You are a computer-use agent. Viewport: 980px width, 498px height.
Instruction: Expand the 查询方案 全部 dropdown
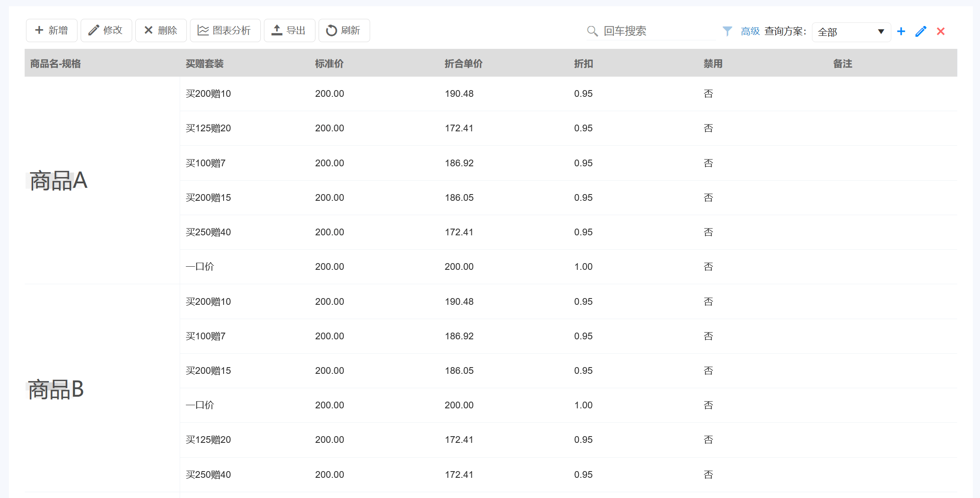point(851,32)
